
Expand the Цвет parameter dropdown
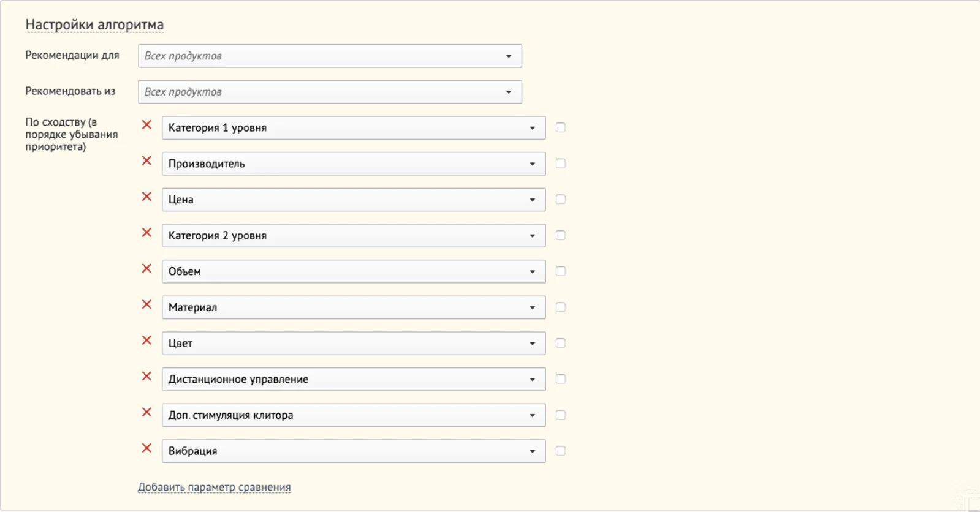pos(354,343)
